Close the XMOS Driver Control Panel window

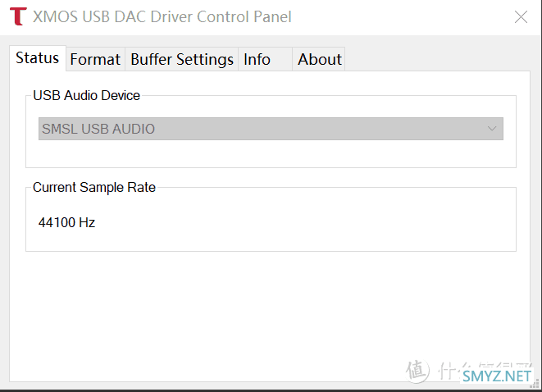click(x=520, y=16)
